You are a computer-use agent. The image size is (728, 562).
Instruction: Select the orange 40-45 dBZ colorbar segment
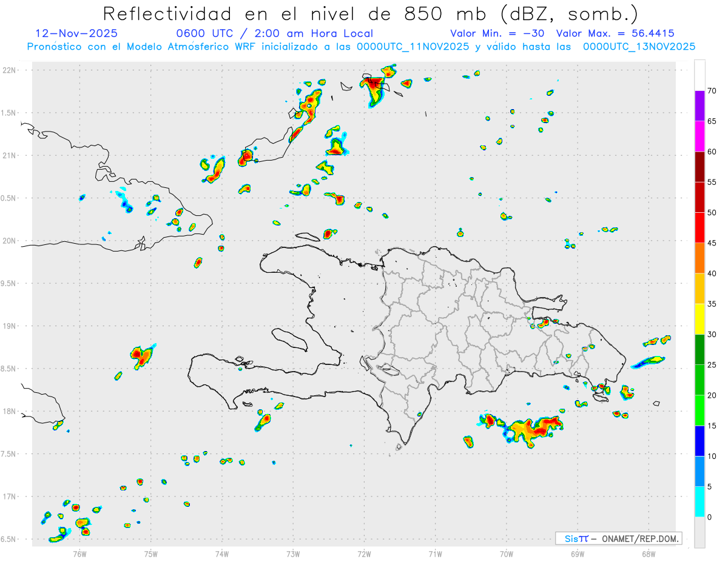click(x=699, y=258)
